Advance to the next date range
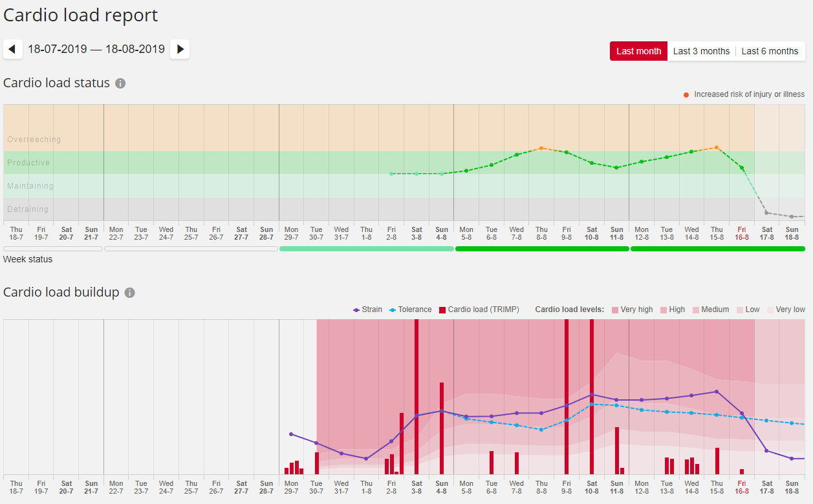Viewport: 813px width, 504px height. click(180, 49)
